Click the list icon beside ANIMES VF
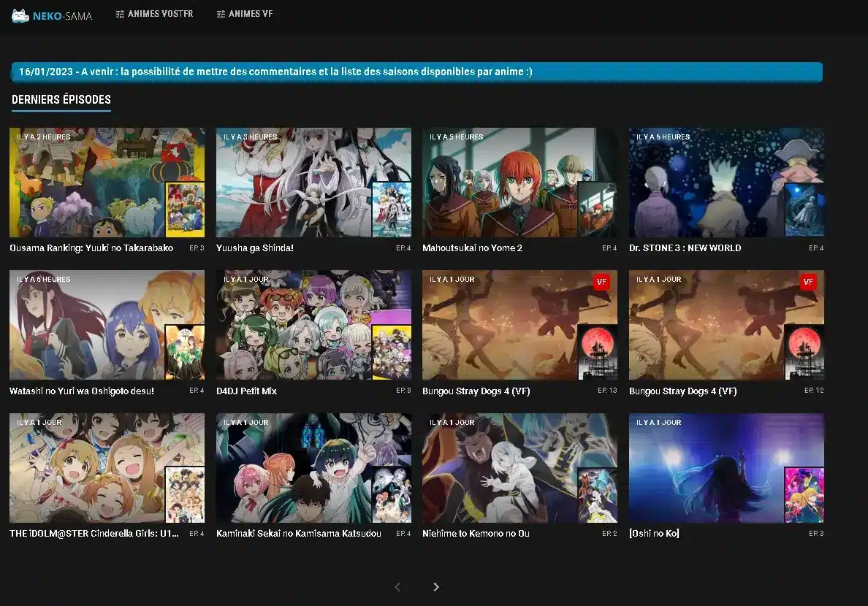The width and height of the screenshot is (868, 606). click(221, 14)
